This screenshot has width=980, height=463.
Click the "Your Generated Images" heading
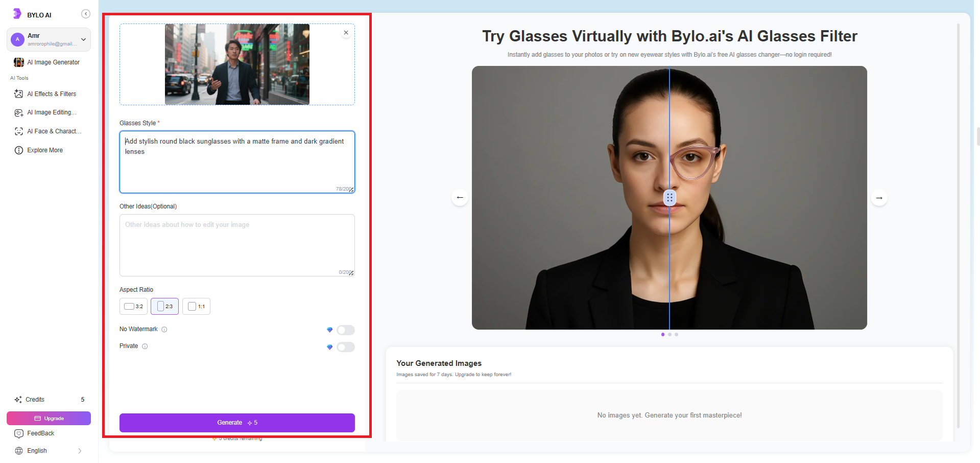point(439,363)
